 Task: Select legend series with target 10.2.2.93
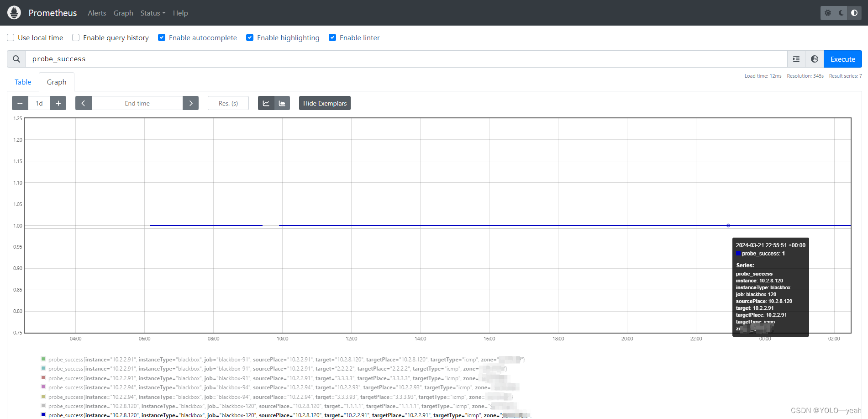point(284,387)
